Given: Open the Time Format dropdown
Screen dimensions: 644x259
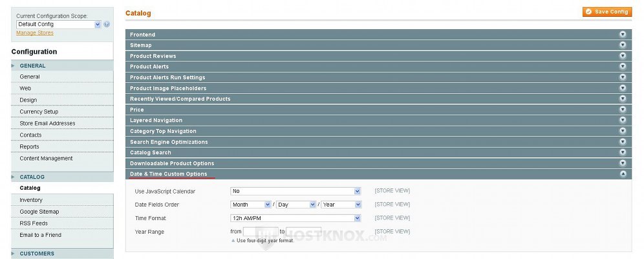Looking at the screenshot, I should pyautogui.click(x=295, y=218).
